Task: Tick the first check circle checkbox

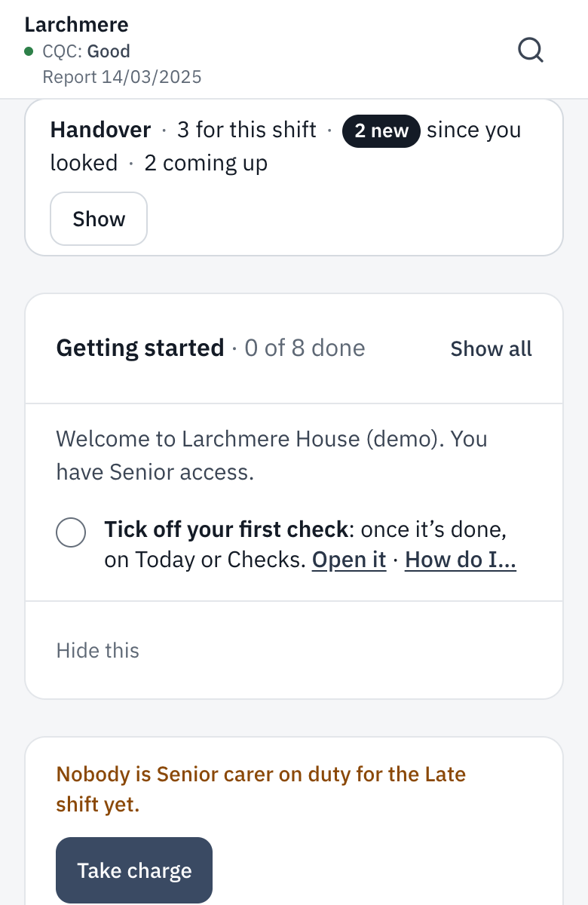Action: pos(71,532)
